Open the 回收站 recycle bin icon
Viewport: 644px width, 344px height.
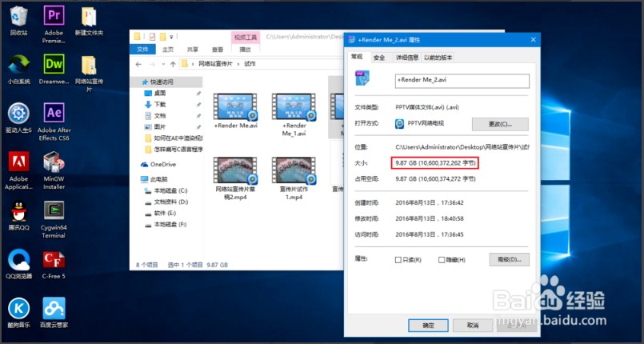pyautogui.click(x=18, y=18)
